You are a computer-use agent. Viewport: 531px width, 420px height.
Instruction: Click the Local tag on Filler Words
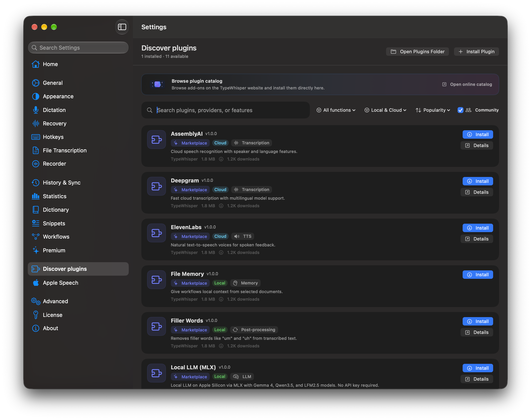pos(219,330)
